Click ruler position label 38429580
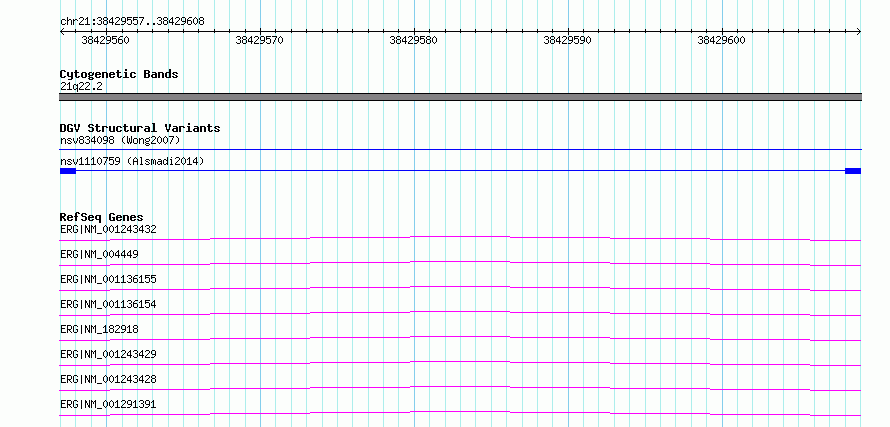Viewport: 890px width, 427px height. coord(413,40)
